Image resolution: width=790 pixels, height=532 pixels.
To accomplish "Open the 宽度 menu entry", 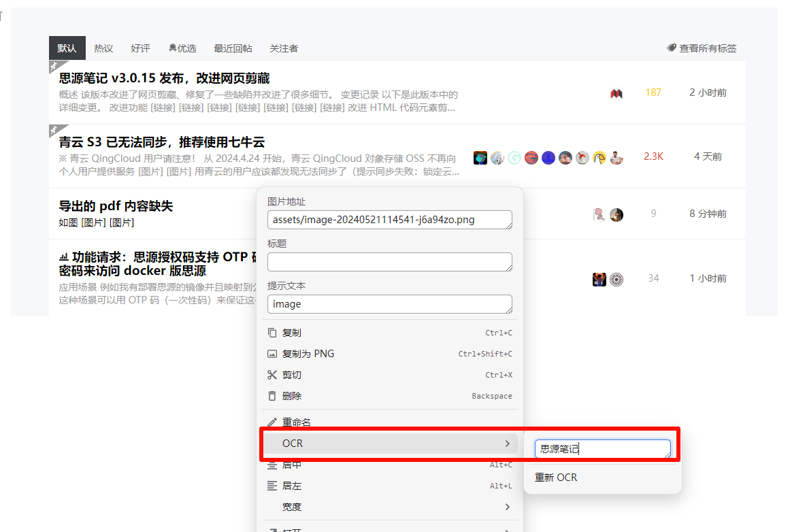I will (x=389, y=507).
